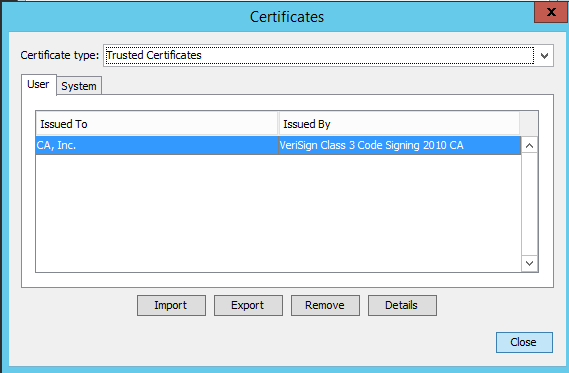
Task: Click the Export button
Action: pos(248,306)
